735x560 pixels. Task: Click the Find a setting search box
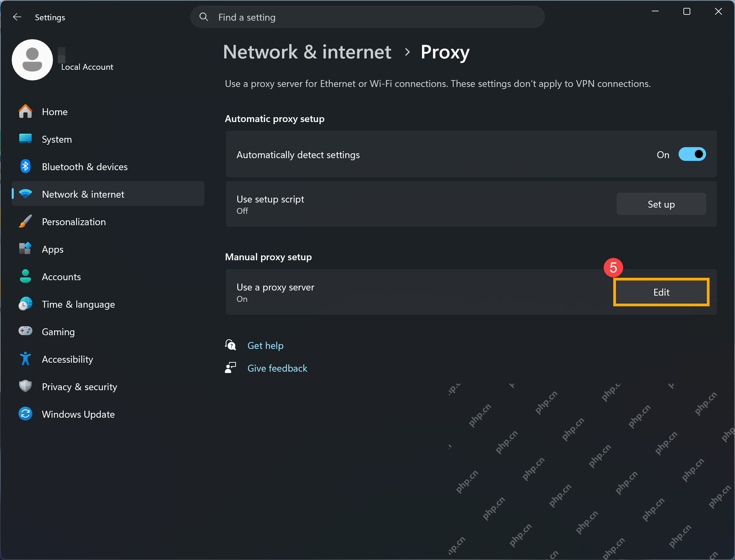pos(367,17)
